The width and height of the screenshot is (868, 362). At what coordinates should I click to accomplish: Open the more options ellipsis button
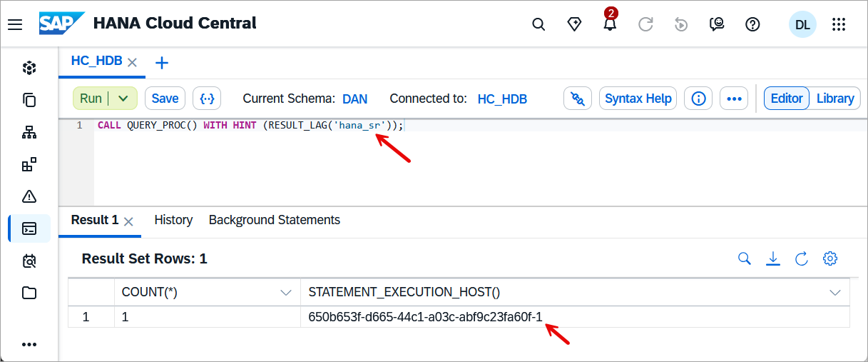click(734, 99)
